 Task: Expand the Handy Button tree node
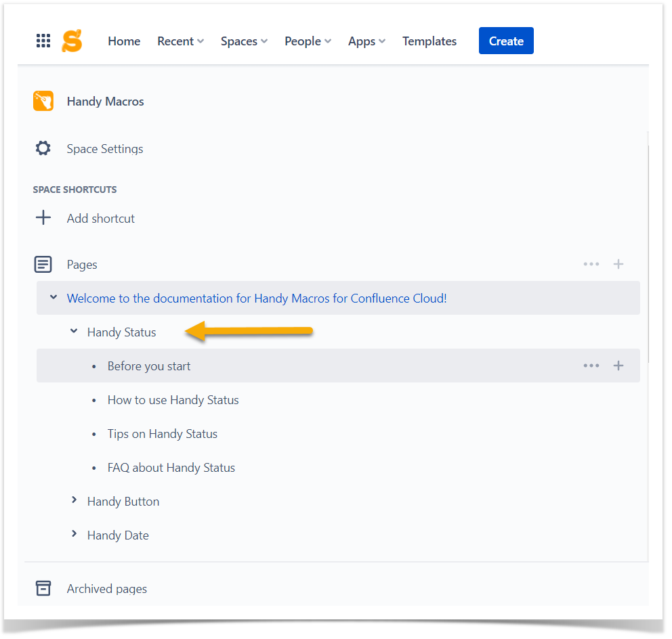(x=74, y=500)
